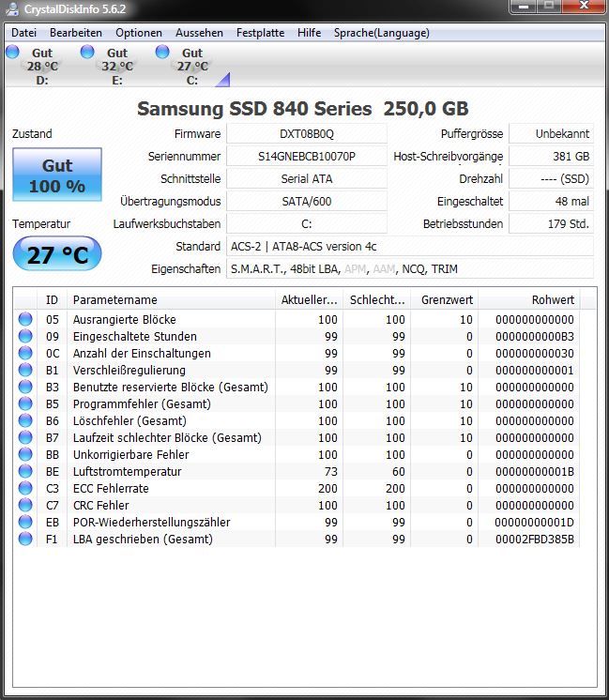
Task: Click status orb of Luftstromtemperatur row
Action: point(25,471)
